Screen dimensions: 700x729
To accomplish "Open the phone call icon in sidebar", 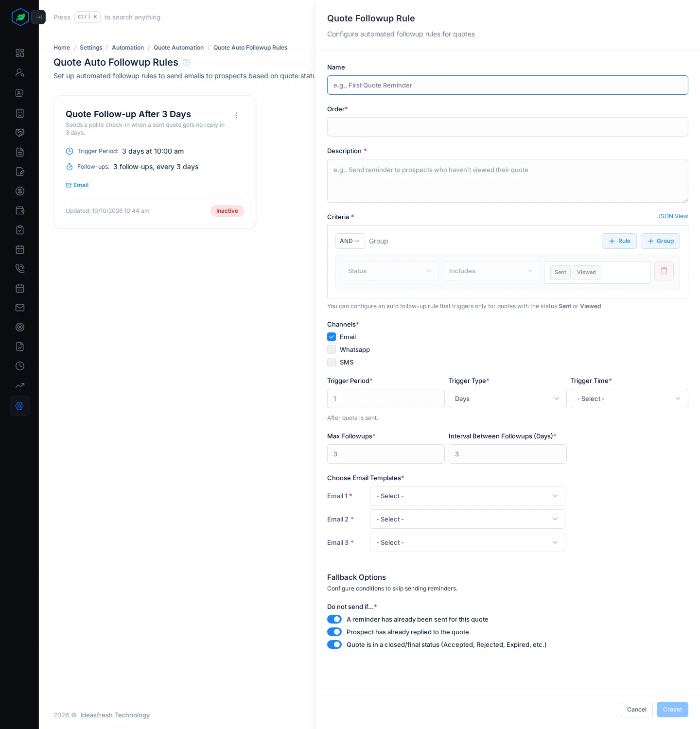I will click(20, 269).
